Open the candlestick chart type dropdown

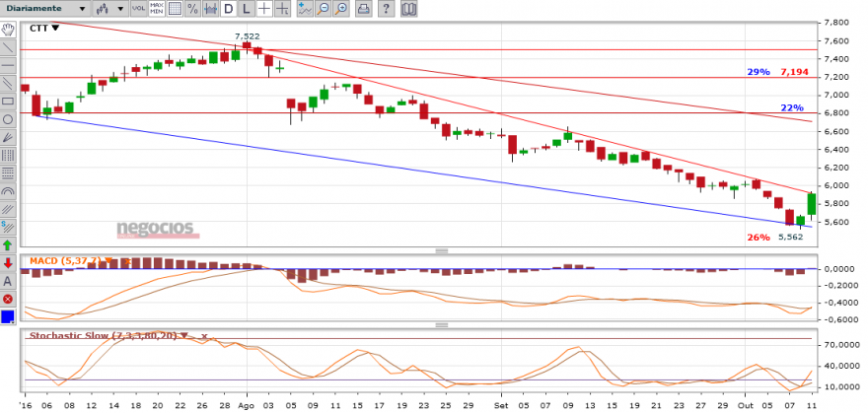pyautogui.click(x=109, y=9)
